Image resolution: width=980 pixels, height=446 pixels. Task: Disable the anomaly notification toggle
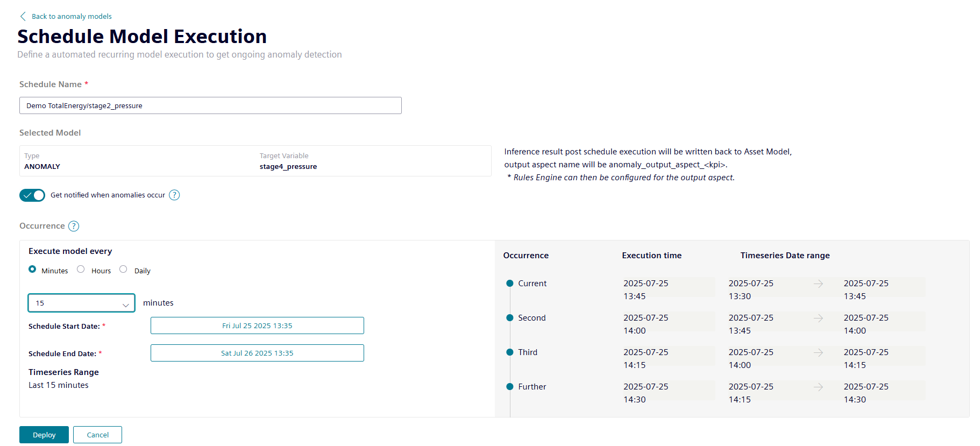click(32, 195)
